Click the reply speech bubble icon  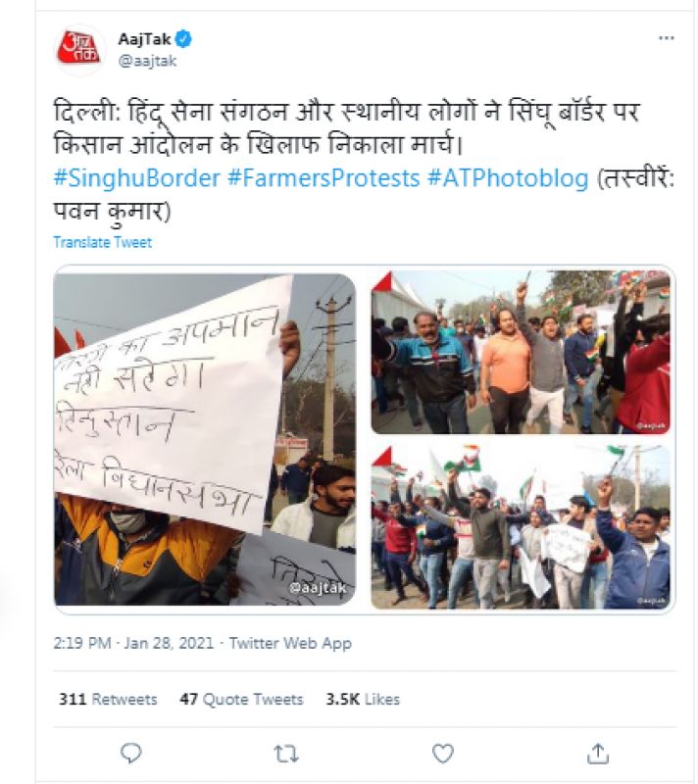(131, 754)
